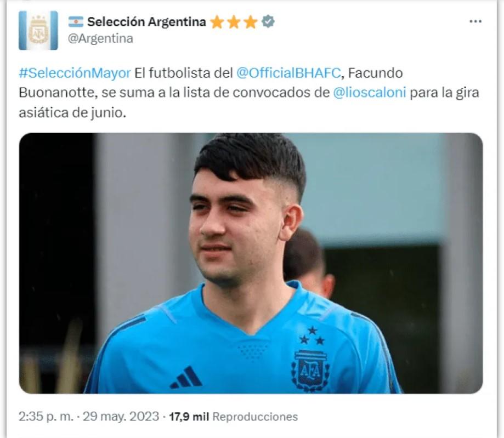This screenshot has height=438, width=504.
Task: Click the Reproducciones label
Action: point(255,417)
